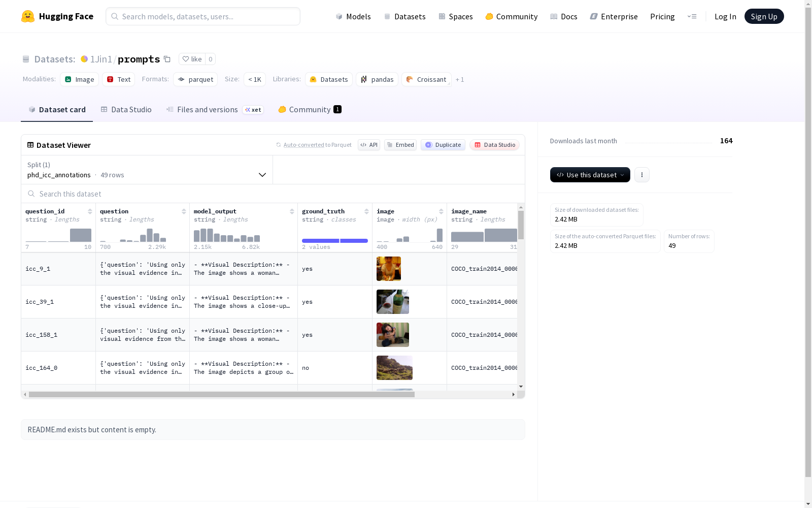Click Log In
The image size is (812, 508).
tap(725, 16)
